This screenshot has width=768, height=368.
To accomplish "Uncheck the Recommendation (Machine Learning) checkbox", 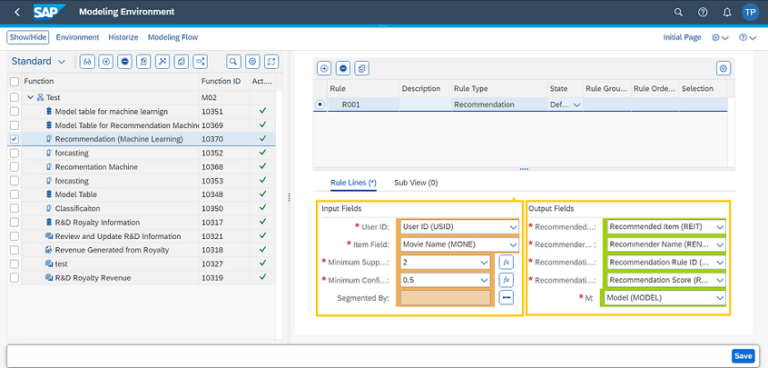I will (x=15, y=139).
